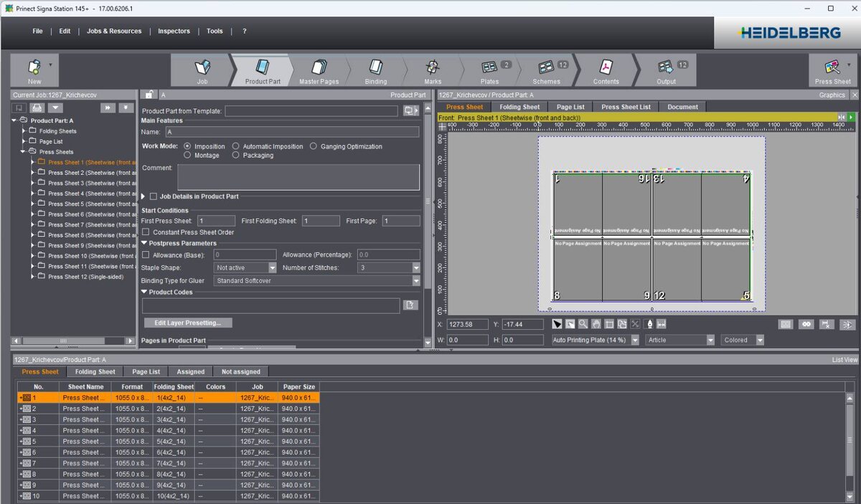This screenshot has height=504, width=861.
Task: Select the Packaging work mode
Action: (x=236, y=156)
